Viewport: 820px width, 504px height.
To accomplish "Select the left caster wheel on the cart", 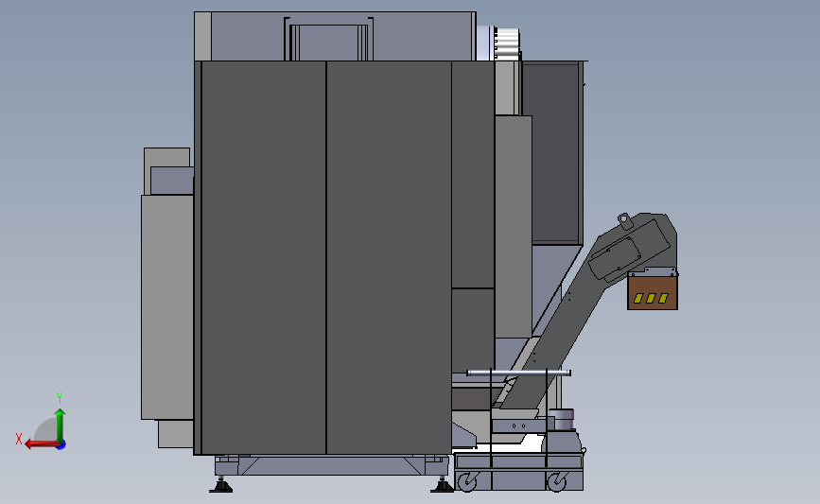I will pyautogui.click(x=468, y=481).
